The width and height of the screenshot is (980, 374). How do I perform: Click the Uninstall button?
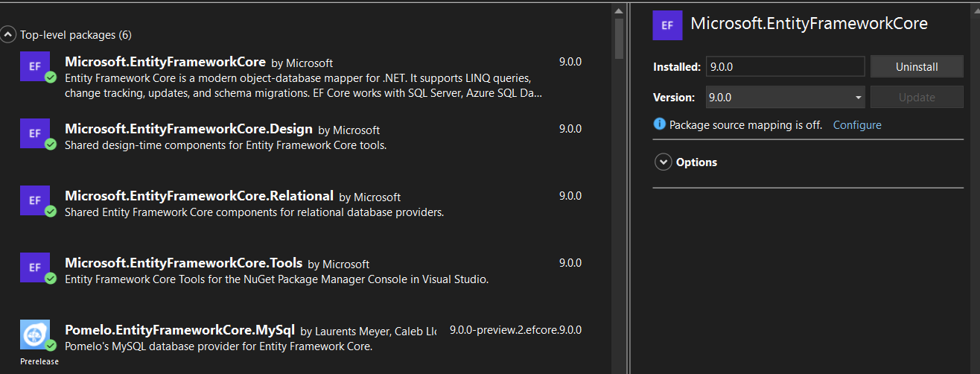(x=917, y=66)
